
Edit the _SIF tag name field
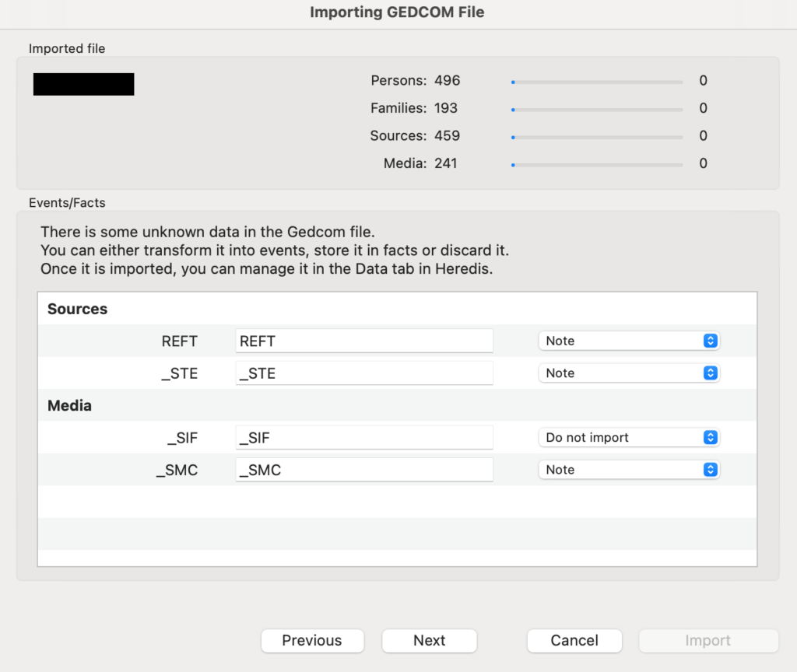click(x=363, y=437)
